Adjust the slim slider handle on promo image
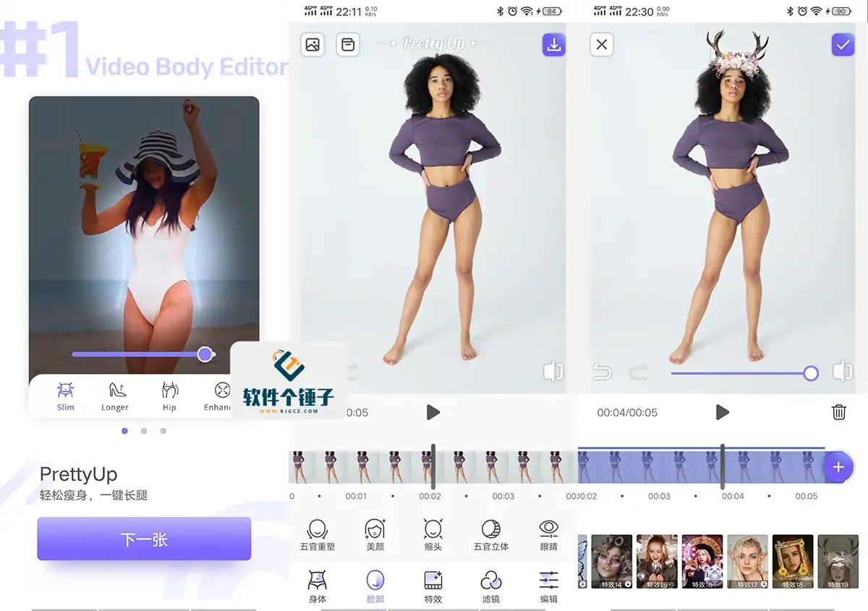Image resolution: width=868 pixels, height=611 pixels. pyautogui.click(x=205, y=354)
